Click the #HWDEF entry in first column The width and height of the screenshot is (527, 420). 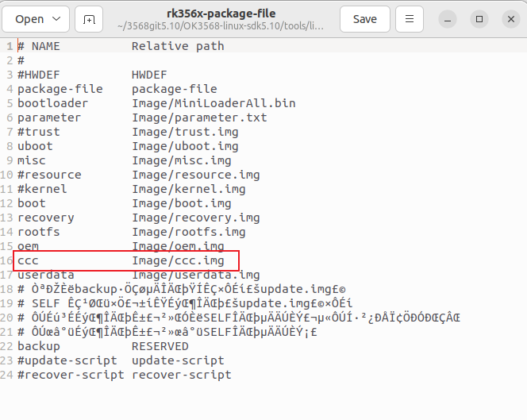pyautogui.click(x=38, y=75)
